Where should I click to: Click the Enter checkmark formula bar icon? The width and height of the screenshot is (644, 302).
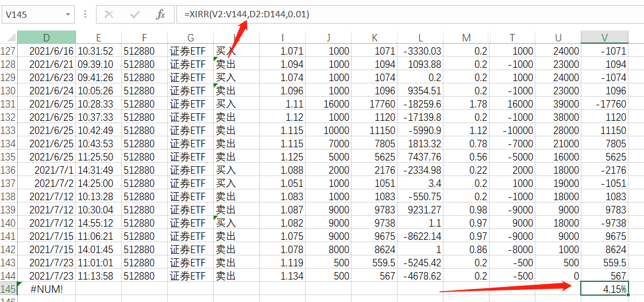134,14
